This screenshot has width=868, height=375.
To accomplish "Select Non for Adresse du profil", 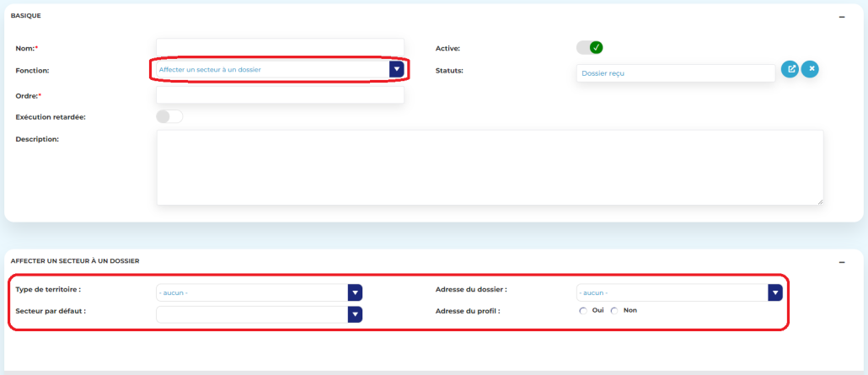I will pyautogui.click(x=615, y=311).
